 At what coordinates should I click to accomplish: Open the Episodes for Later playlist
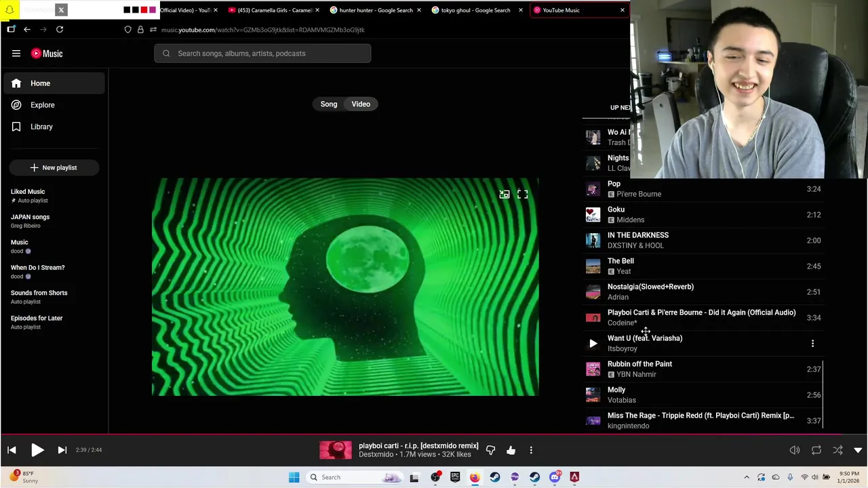(x=54, y=322)
